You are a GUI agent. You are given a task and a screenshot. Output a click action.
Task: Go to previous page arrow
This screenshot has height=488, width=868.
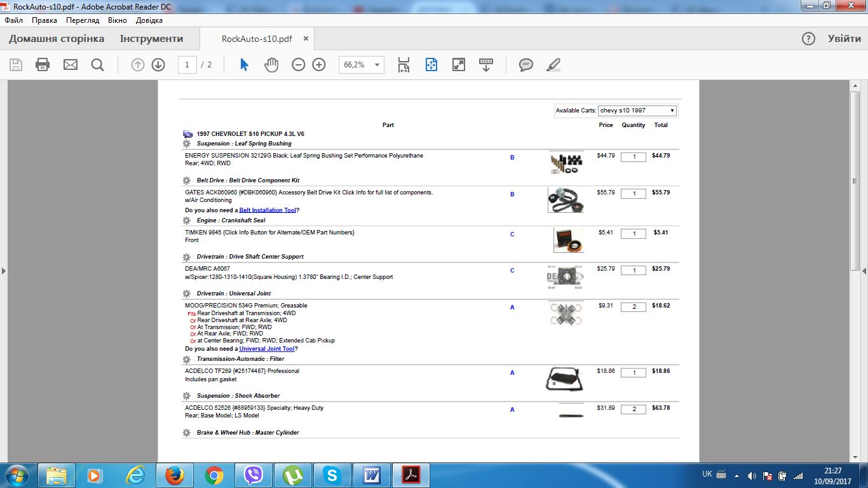click(138, 65)
